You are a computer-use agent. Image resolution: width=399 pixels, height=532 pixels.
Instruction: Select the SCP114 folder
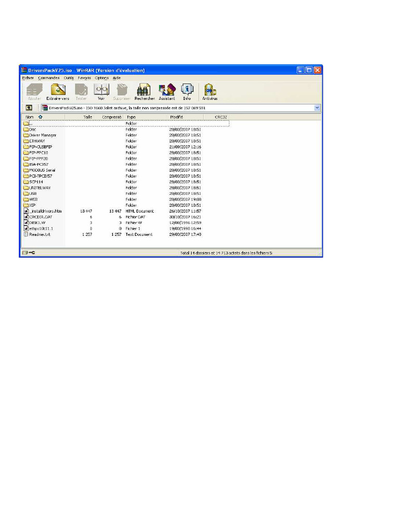pos(33,182)
